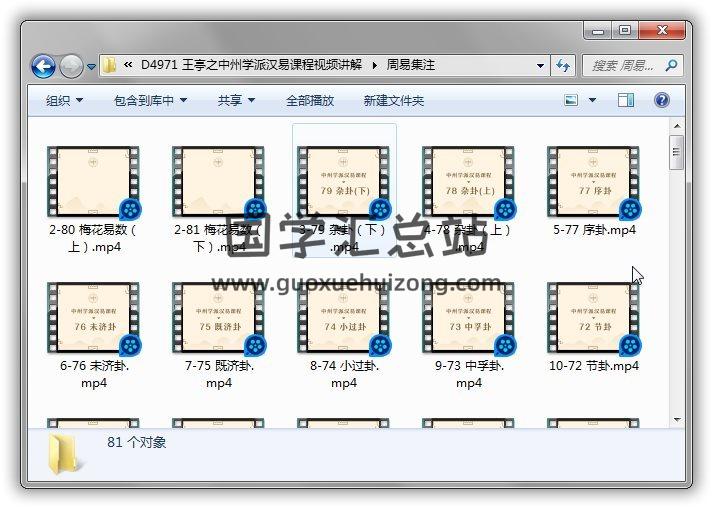Click the vertical scrollbar thumb
The width and height of the screenshot is (713, 509).
click(677, 152)
